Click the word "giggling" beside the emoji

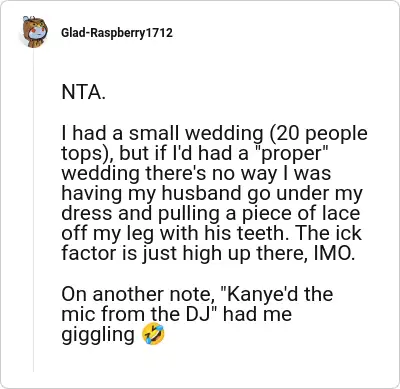(x=98, y=335)
